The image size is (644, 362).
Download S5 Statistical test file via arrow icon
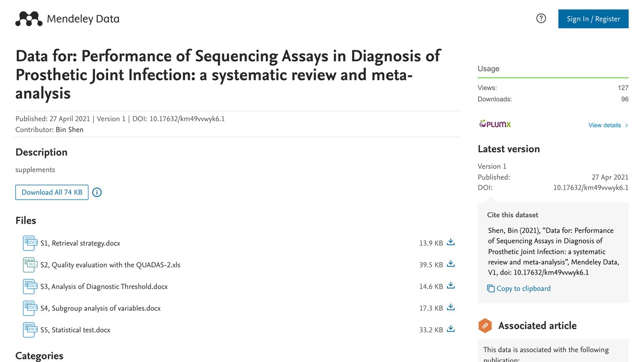(x=451, y=329)
